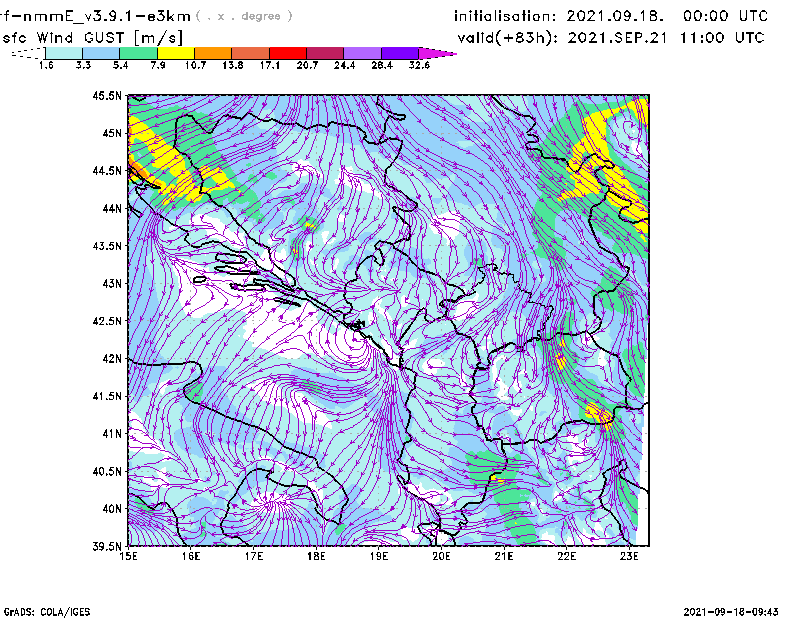Click the 40N latitude label
The image size is (800, 618).
point(112,509)
